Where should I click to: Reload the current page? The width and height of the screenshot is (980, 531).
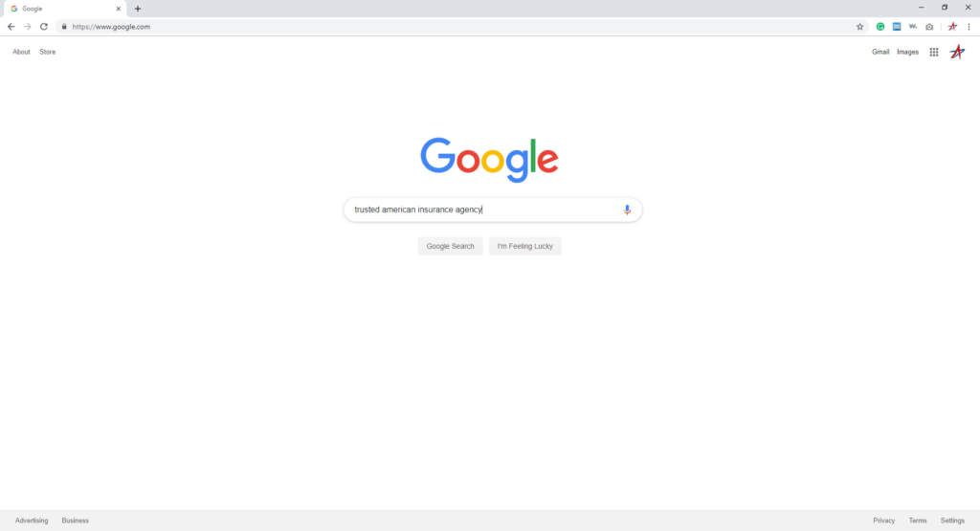44,27
